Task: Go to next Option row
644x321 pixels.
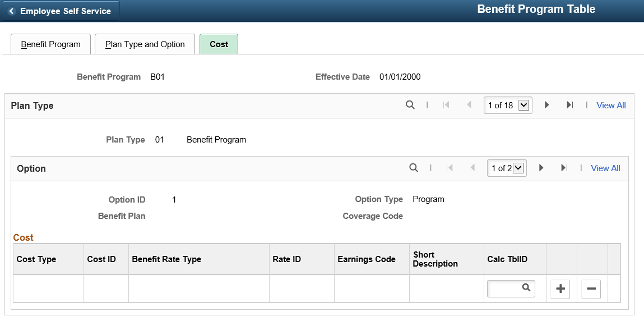Action: click(x=541, y=168)
